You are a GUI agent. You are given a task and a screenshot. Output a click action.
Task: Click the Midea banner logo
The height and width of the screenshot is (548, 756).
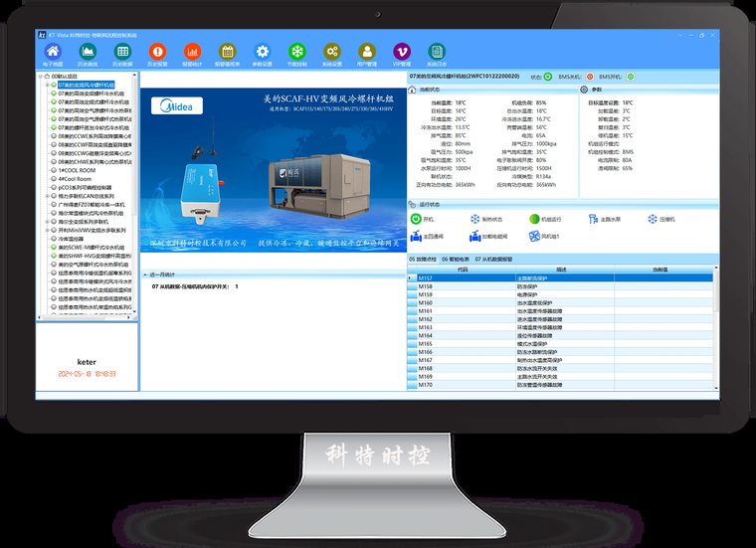(x=177, y=106)
